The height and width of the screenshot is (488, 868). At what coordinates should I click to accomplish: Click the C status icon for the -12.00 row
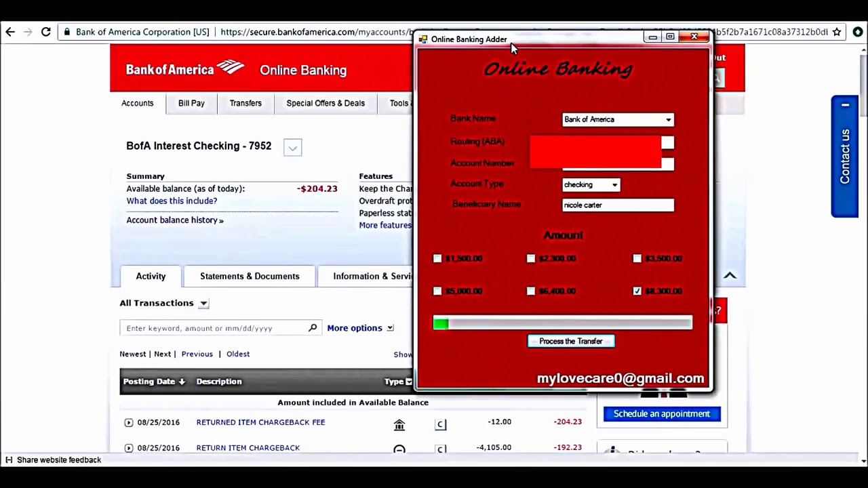click(441, 424)
